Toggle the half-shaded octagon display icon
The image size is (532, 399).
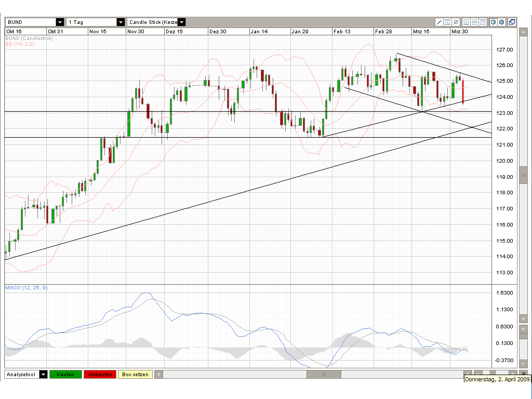tap(494, 22)
